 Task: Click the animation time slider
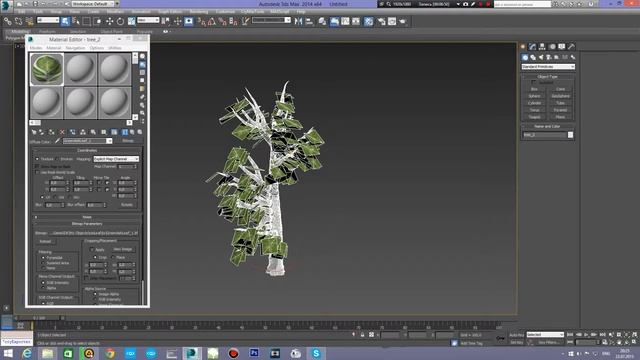39,318
